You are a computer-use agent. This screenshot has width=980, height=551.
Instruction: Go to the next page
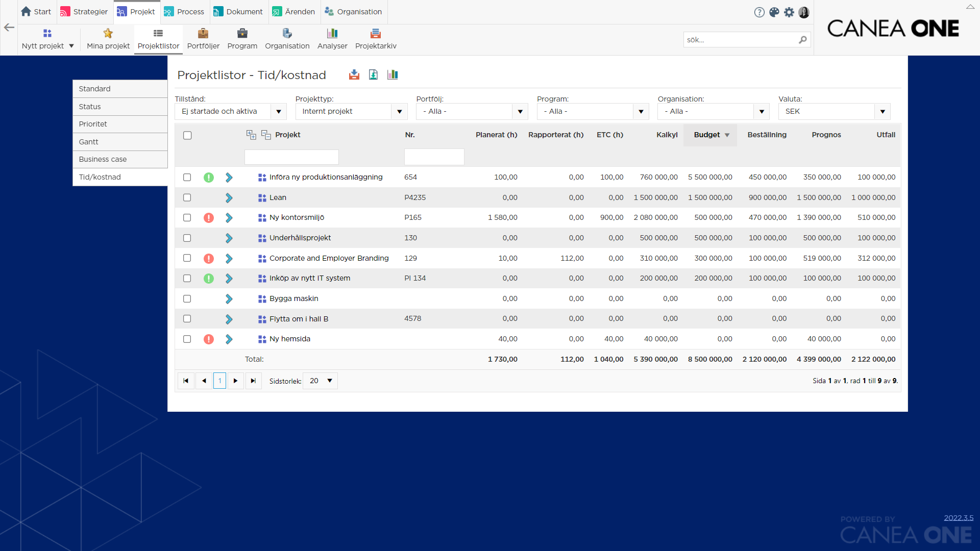click(235, 381)
